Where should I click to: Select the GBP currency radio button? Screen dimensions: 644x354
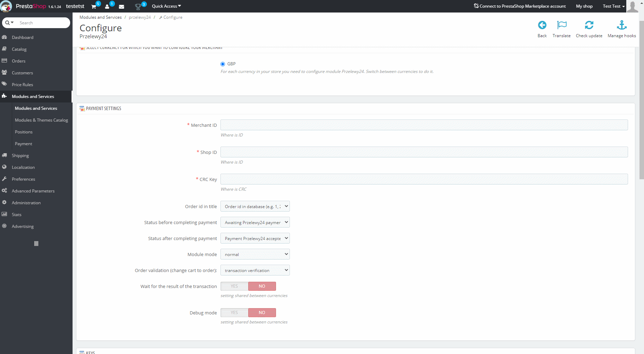pyautogui.click(x=223, y=64)
